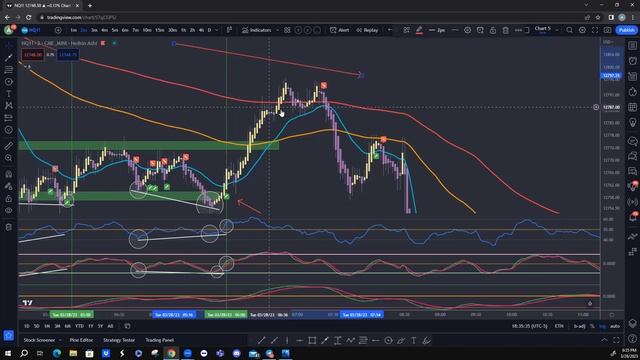640x360 pixels.
Task: Open more options three-dots in drawing toolbar
Action: point(518,30)
